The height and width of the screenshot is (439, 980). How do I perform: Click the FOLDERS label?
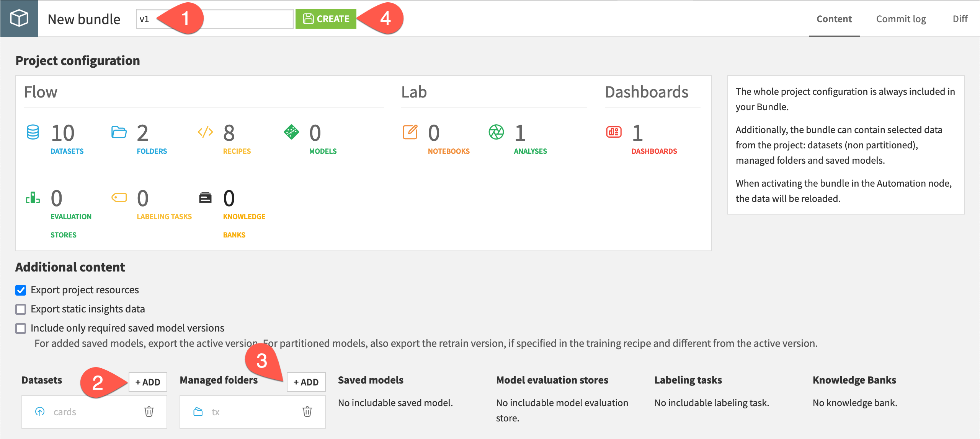152,151
